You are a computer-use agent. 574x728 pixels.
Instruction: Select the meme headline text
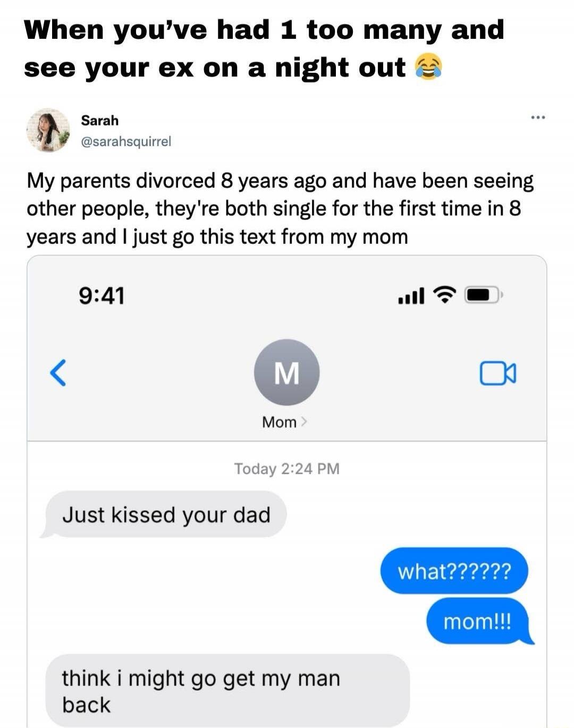coord(263,48)
